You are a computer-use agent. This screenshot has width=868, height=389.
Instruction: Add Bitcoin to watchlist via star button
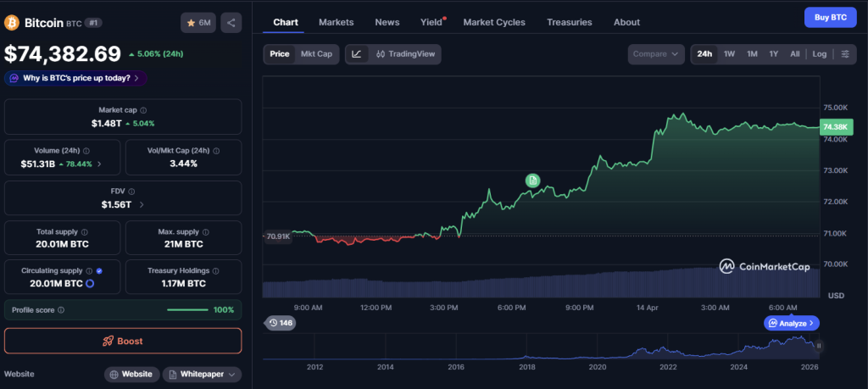pos(198,23)
